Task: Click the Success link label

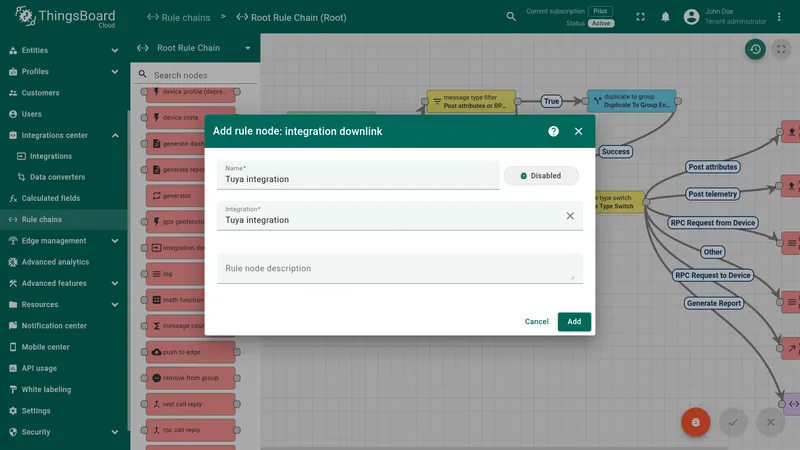Action: (x=616, y=152)
